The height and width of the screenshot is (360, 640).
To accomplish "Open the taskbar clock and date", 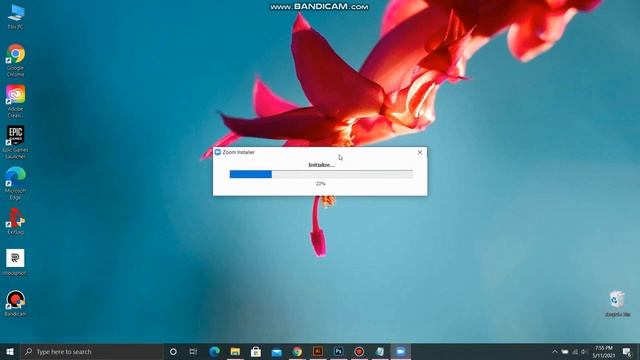I will click(x=604, y=352).
